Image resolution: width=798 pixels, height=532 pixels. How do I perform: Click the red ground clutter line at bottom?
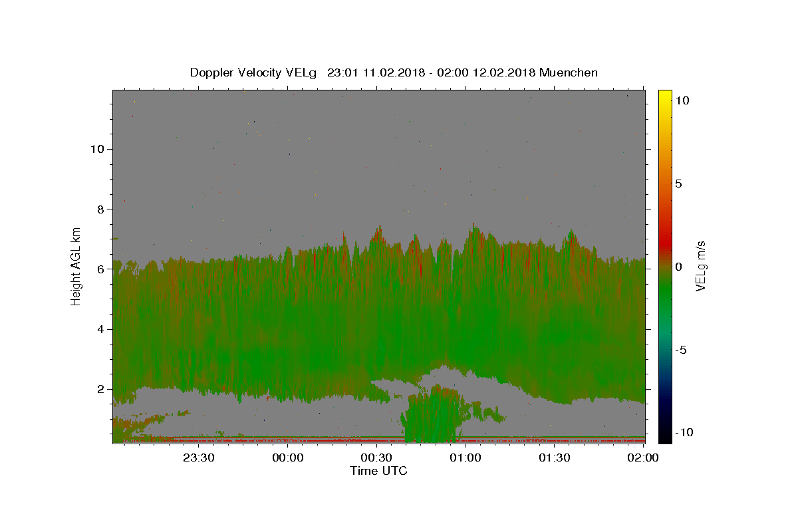pos(378,440)
